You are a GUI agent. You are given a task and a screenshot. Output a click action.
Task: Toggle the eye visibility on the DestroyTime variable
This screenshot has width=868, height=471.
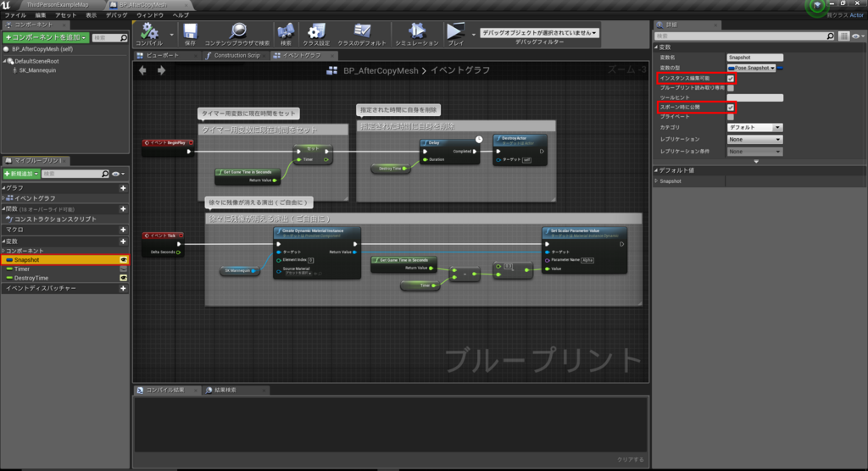pyautogui.click(x=124, y=278)
